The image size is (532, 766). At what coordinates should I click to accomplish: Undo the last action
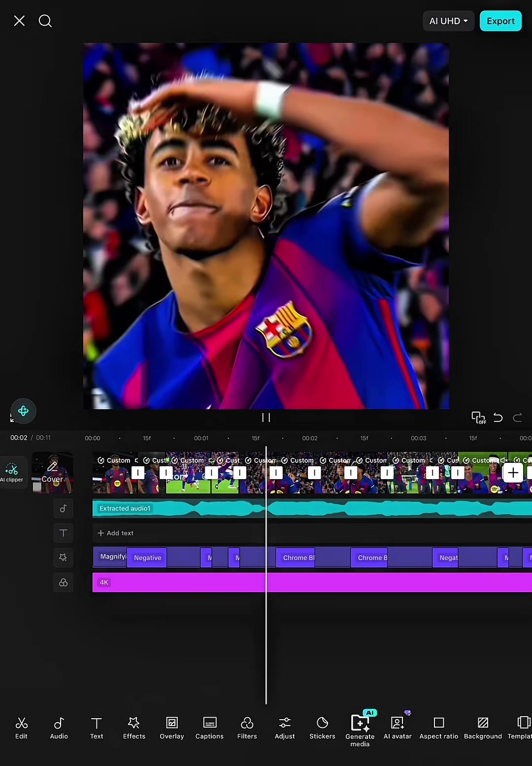tap(498, 418)
